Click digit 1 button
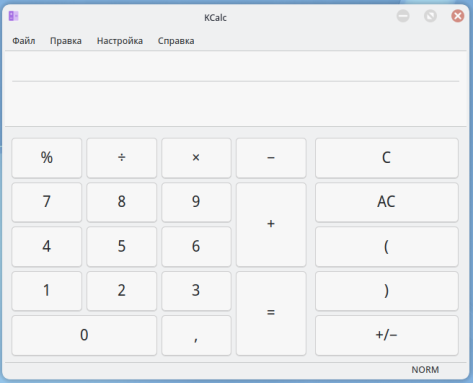Viewport: 473px width, 383px height. pyautogui.click(x=47, y=291)
